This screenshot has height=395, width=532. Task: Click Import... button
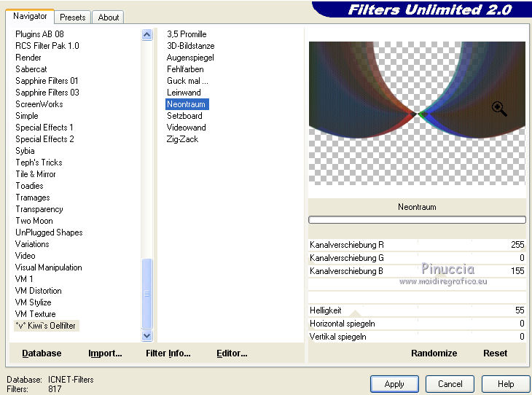click(105, 353)
